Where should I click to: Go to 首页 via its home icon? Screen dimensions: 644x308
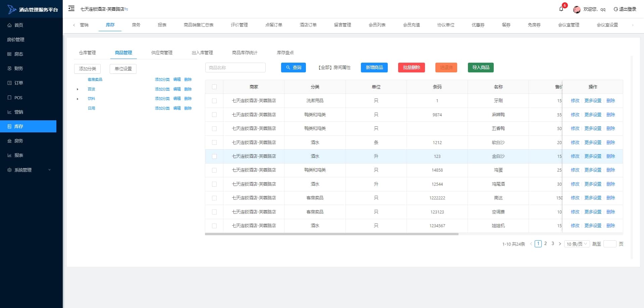click(x=9, y=25)
